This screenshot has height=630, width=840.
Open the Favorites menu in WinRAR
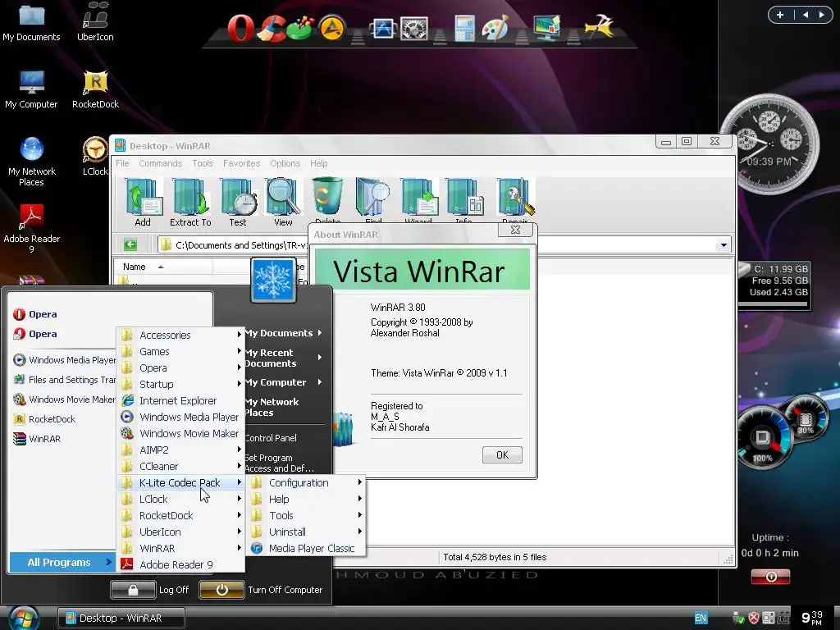(x=242, y=163)
